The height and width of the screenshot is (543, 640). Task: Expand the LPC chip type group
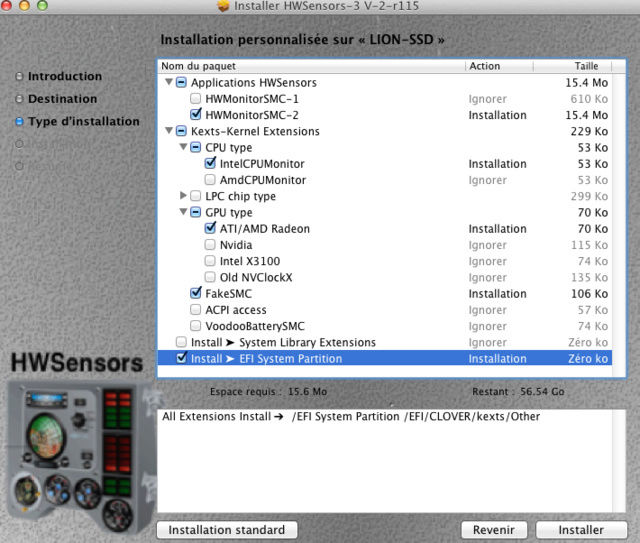tap(183, 196)
